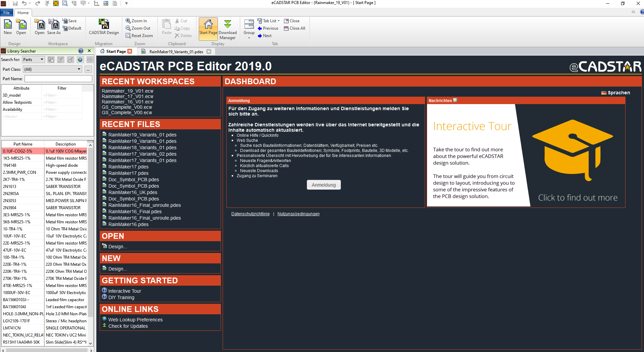The width and height of the screenshot is (644, 352).
Task: Expand the Group dropdown in ribbon
Action: (x=249, y=38)
